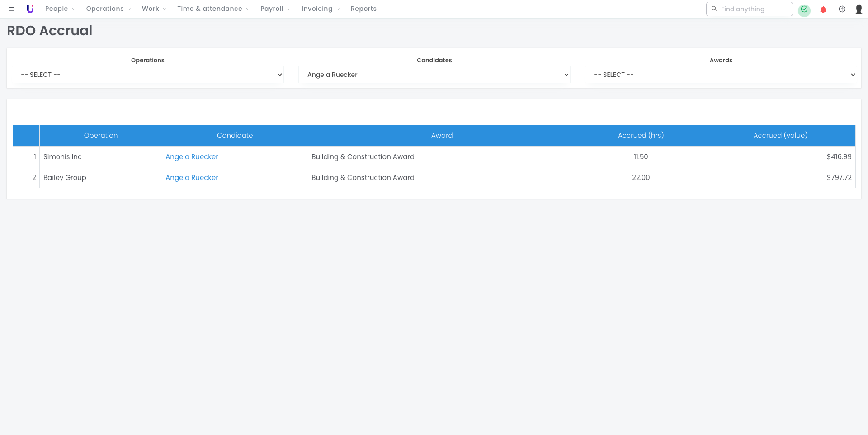Viewport: 868px width, 435px height.
Task: Click the Candidate column header
Action: [235, 136]
